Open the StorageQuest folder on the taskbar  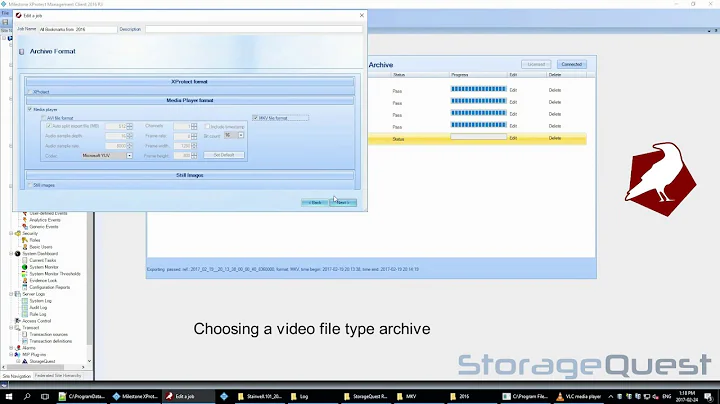pos(366,396)
